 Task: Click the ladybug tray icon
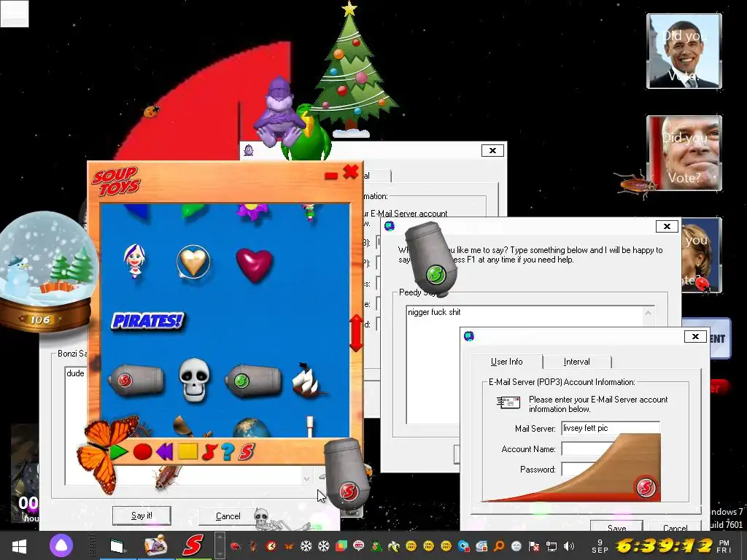click(x=236, y=546)
